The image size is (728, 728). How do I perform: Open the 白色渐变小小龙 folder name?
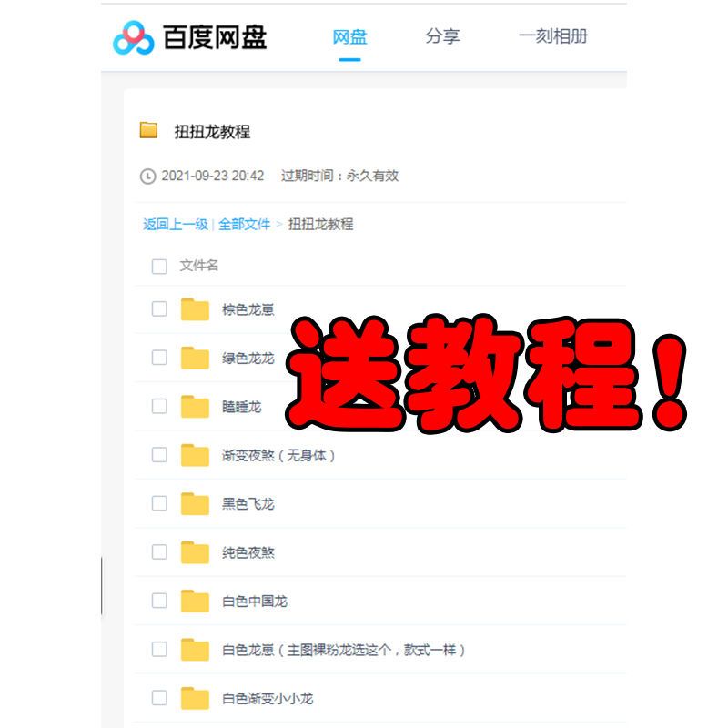[268, 699]
